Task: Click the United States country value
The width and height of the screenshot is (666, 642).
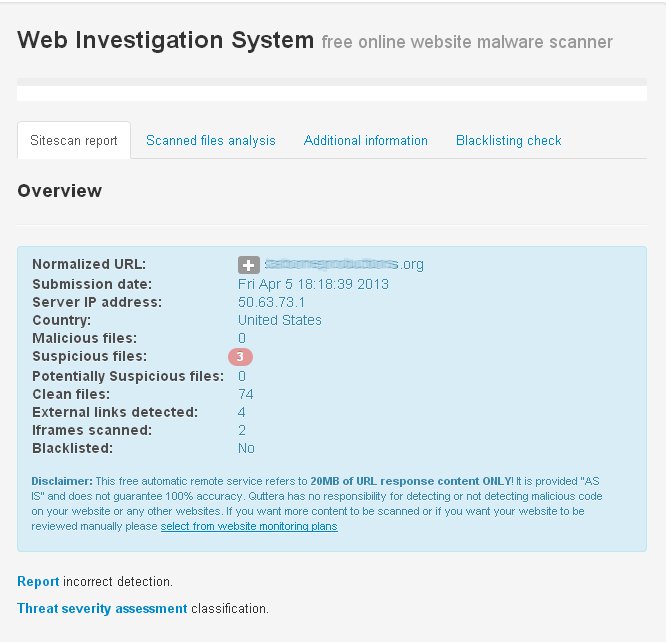Action: pos(280,320)
